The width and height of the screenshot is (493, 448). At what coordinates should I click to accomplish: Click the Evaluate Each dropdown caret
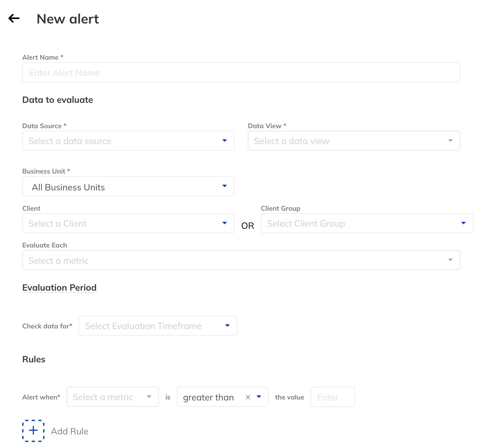(450, 260)
